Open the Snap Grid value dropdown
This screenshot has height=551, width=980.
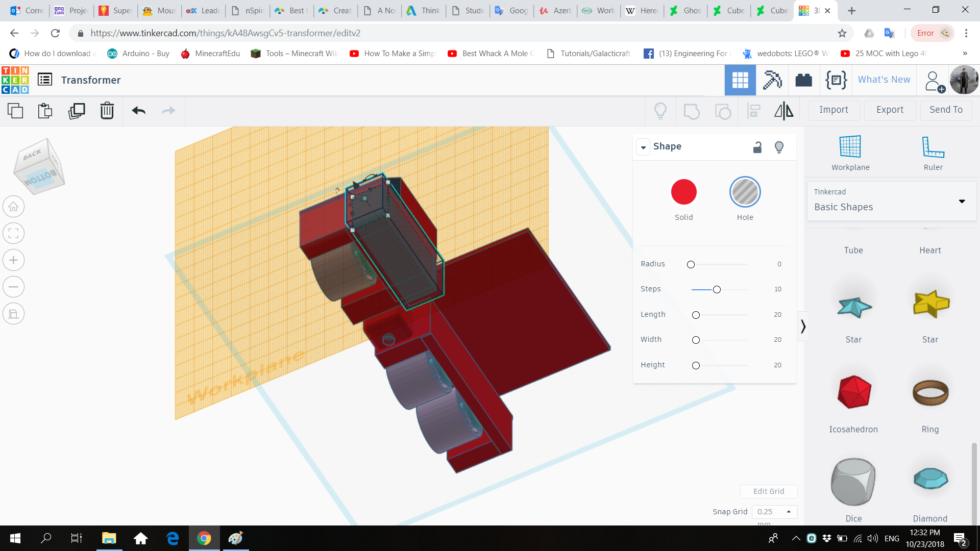pyautogui.click(x=788, y=511)
